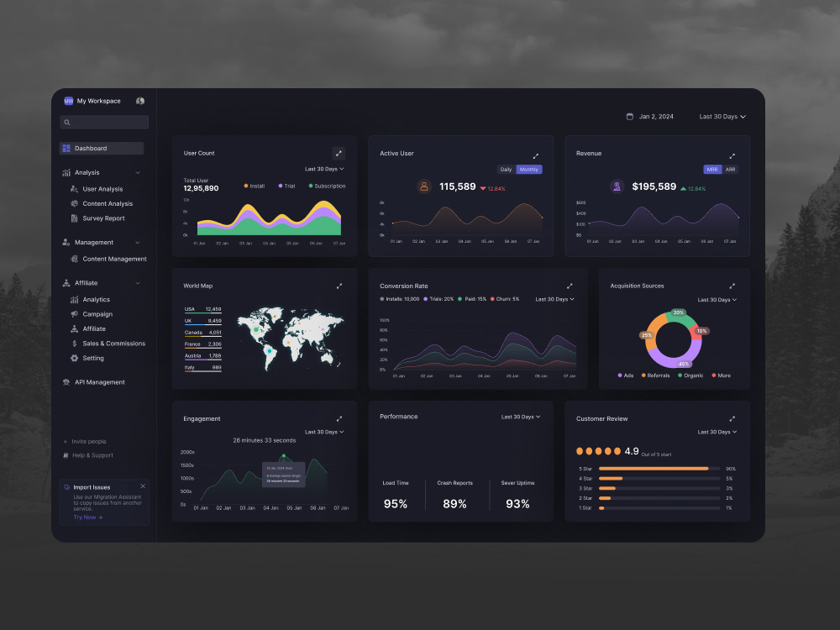Screen dimensions: 840x630
Task: Open Last 30 Days dropdown in User Count
Action: 324,169
